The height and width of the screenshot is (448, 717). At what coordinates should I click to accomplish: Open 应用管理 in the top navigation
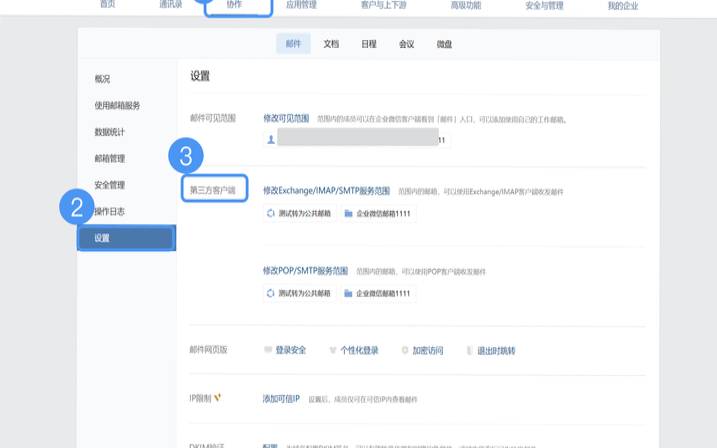[301, 5]
